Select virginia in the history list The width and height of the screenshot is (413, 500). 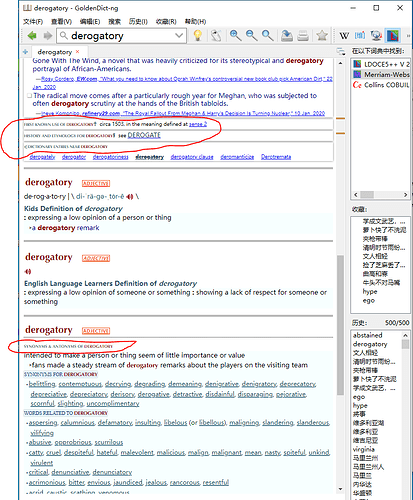tap(364, 449)
